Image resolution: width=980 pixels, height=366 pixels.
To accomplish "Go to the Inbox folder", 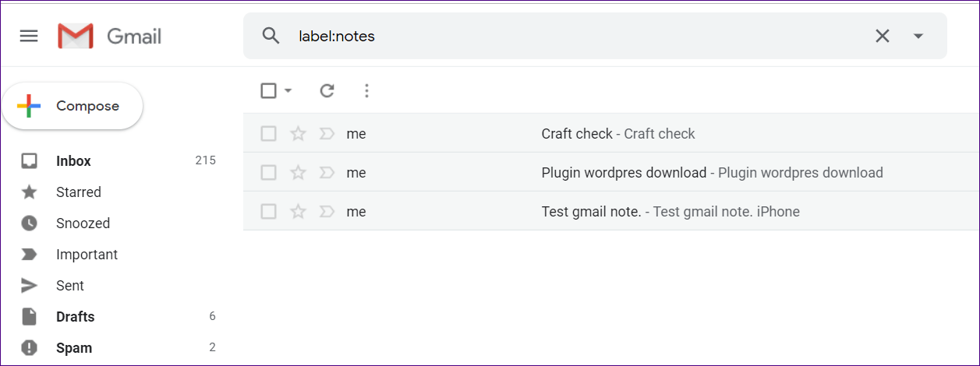I will point(73,161).
